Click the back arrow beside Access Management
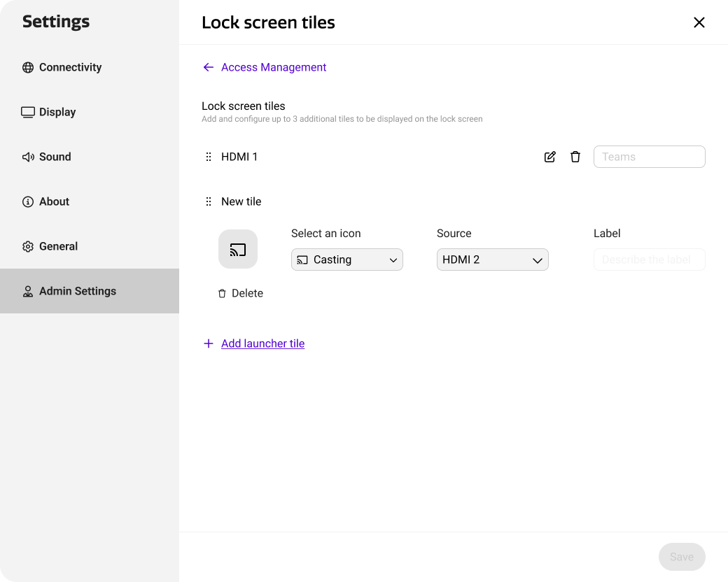This screenshot has width=728, height=582. (x=208, y=67)
